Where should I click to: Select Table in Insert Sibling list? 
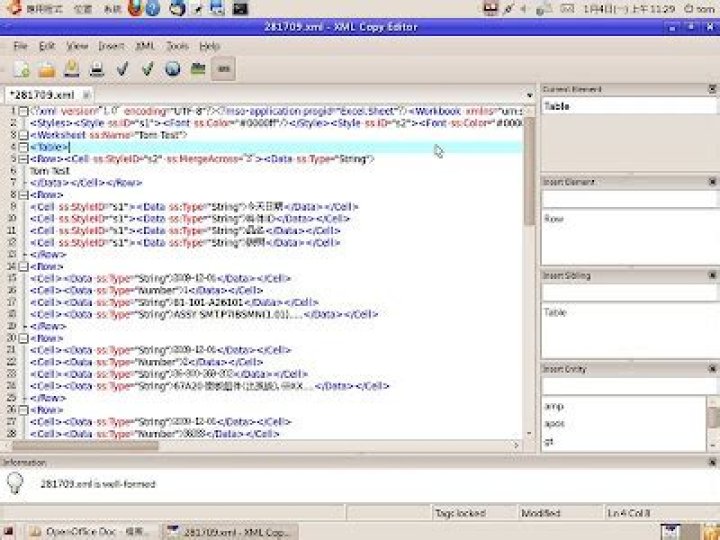point(555,312)
